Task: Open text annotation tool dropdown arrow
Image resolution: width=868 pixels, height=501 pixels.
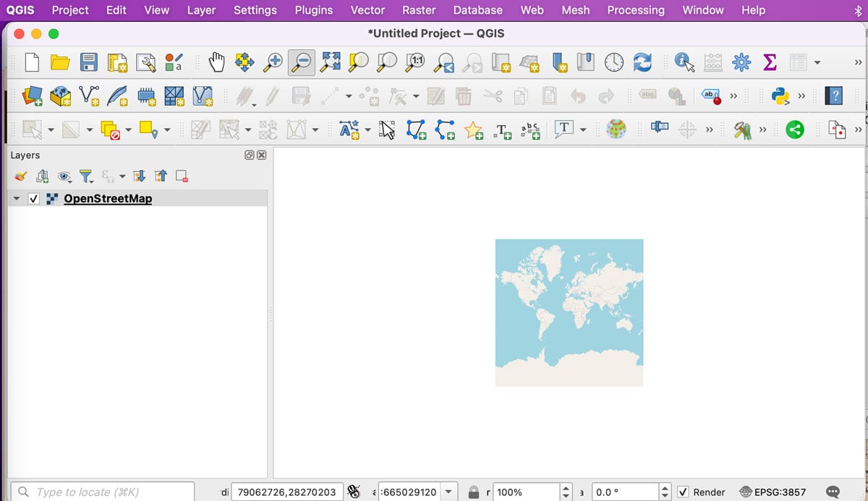Action: tap(583, 130)
